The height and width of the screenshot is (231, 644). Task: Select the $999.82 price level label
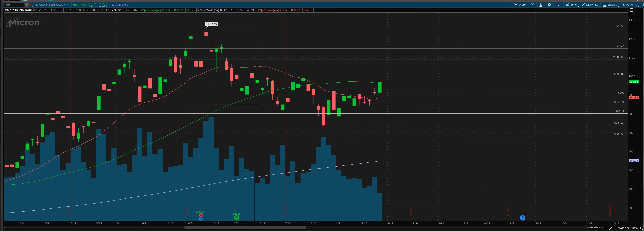click(619, 74)
